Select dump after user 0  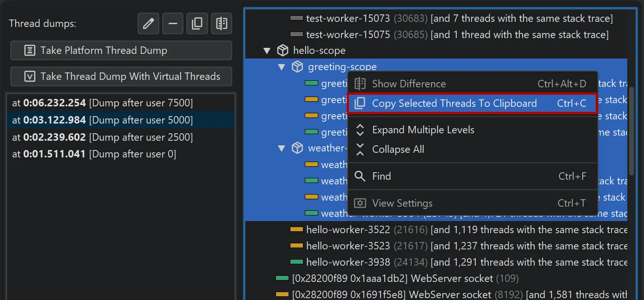[121, 154]
